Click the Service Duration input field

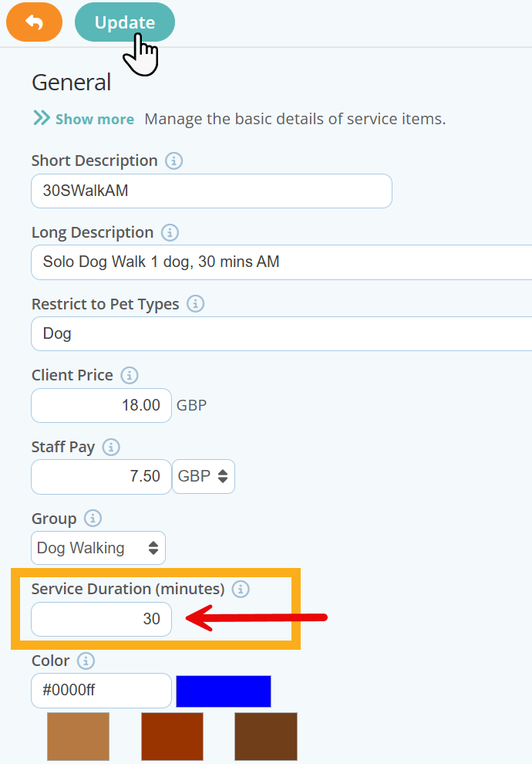[x=100, y=619]
